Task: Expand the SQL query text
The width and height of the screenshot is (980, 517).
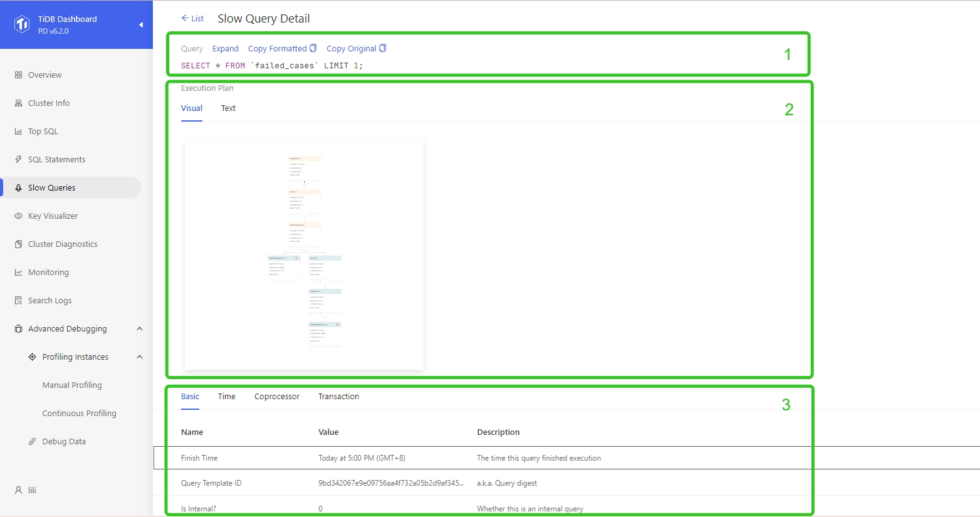Action: (x=225, y=49)
